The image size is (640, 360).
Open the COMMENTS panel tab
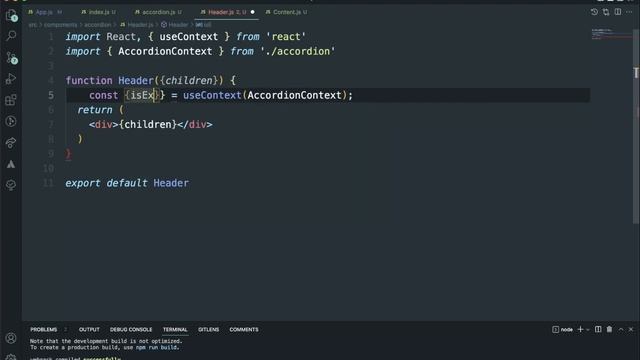point(244,329)
